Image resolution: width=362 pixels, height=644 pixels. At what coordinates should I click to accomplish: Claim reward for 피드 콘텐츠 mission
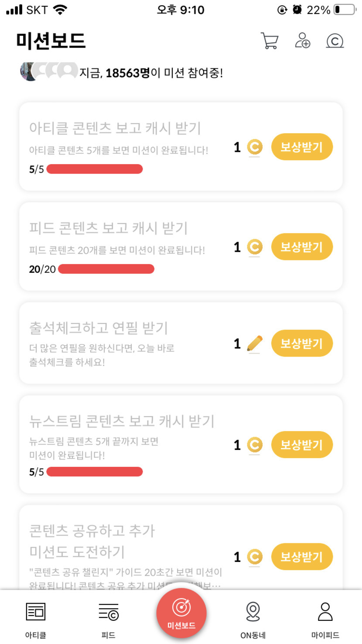(x=302, y=247)
